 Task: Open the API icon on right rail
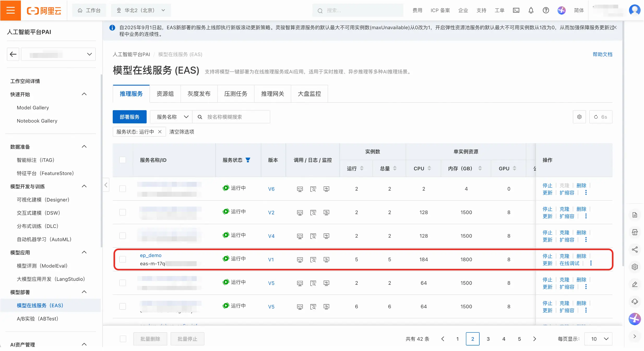coord(635,232)
